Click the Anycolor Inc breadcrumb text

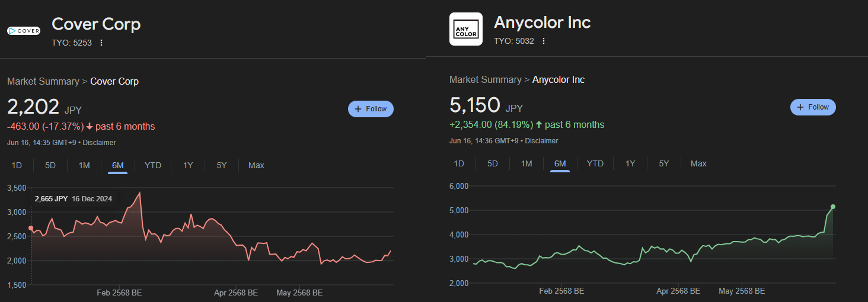559,79
